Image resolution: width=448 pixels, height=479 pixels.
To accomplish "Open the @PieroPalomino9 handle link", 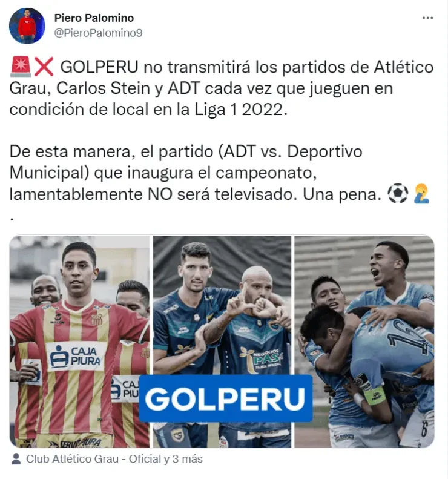I will pyautogui.click(x=98, y=33).
